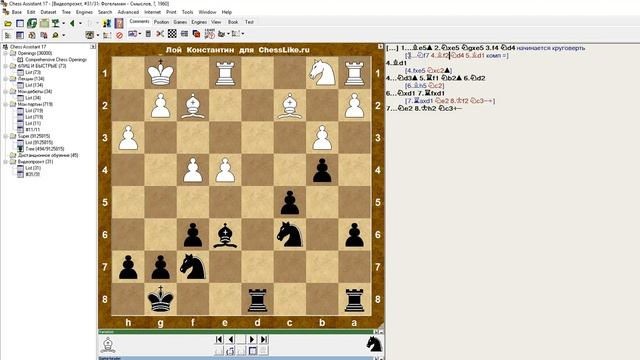The width and height of the screenshot is (640, 360).
Task: Click the flip board rotate icon
Action: pos(230,351)
